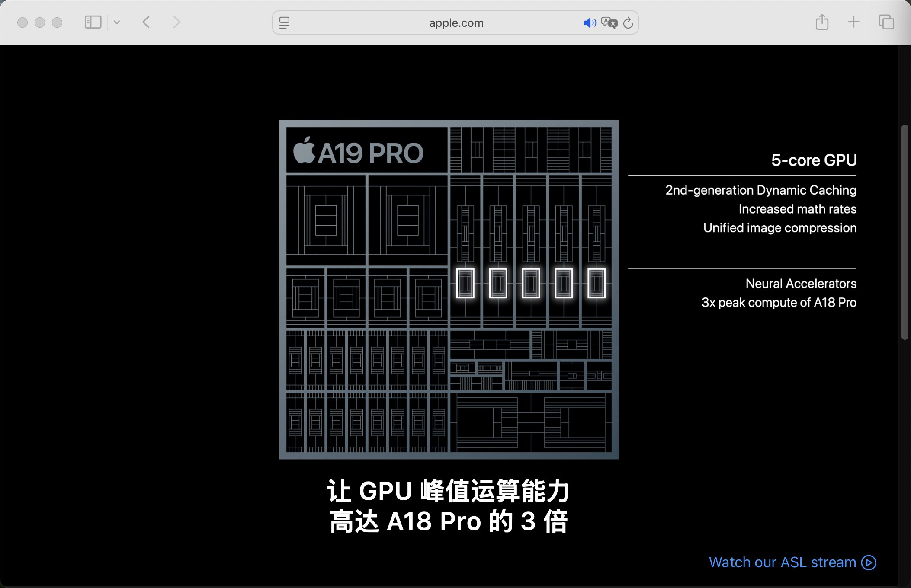
Task: Toggle the Safari sidebar
Action: [93, 22]
